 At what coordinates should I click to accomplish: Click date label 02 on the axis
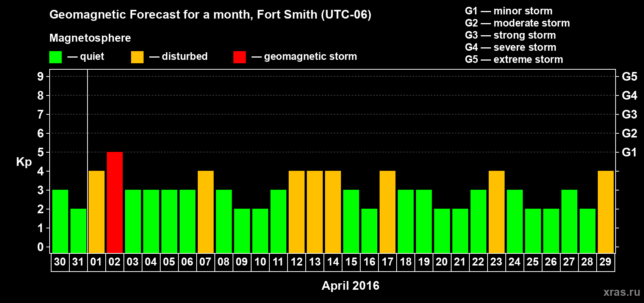click(114, 262)
